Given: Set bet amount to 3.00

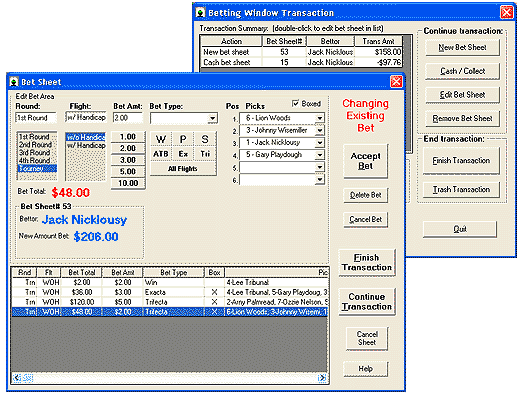Looking at the screenshot, I should coord(128,160).
